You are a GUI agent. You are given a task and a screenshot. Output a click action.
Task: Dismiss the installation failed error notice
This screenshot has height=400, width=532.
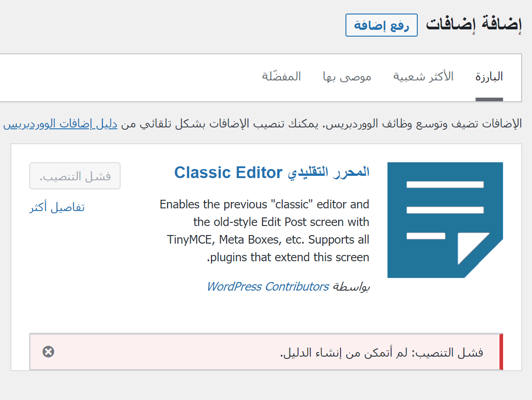pos(48,352)
